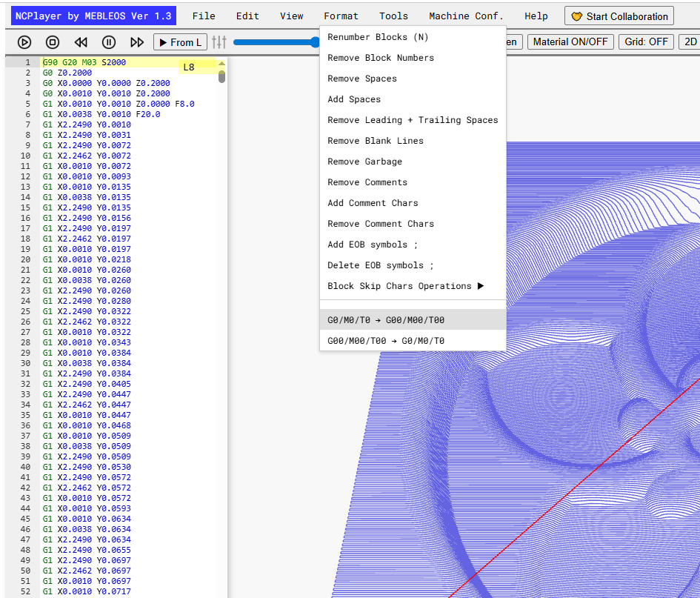Stop the simulation with Stop icon
700x598 pixels.
point(53,42)
